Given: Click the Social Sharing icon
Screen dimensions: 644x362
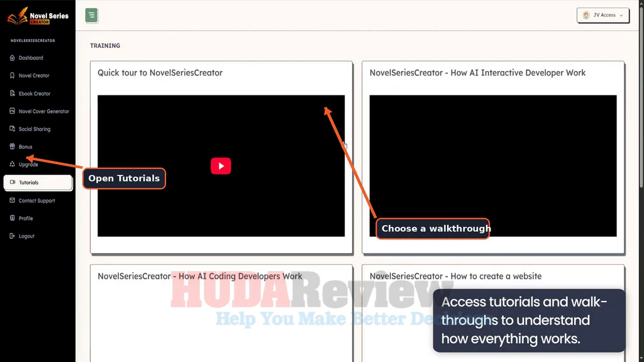Looking at the screenshot, I should [13, 129].
